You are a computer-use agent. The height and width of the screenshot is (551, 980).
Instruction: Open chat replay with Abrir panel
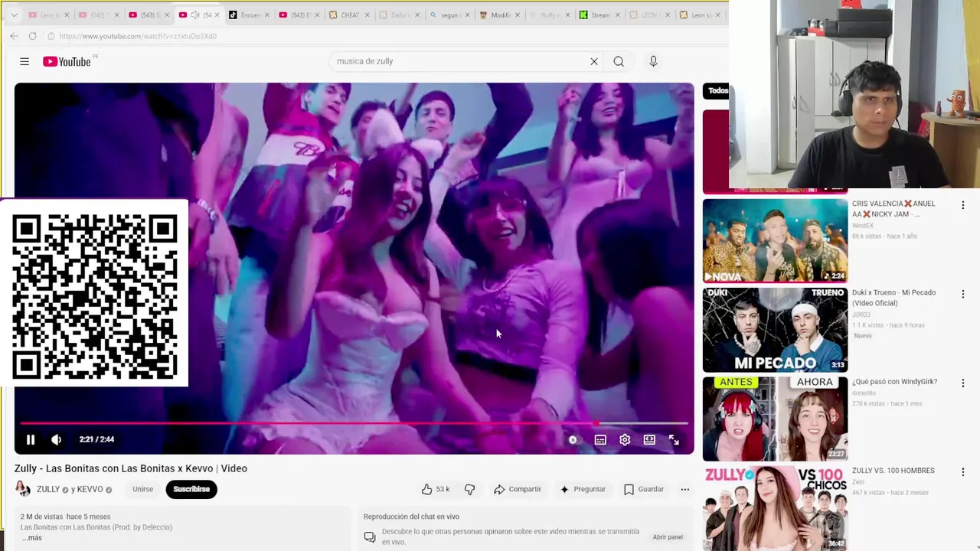[x=668, y=537]
